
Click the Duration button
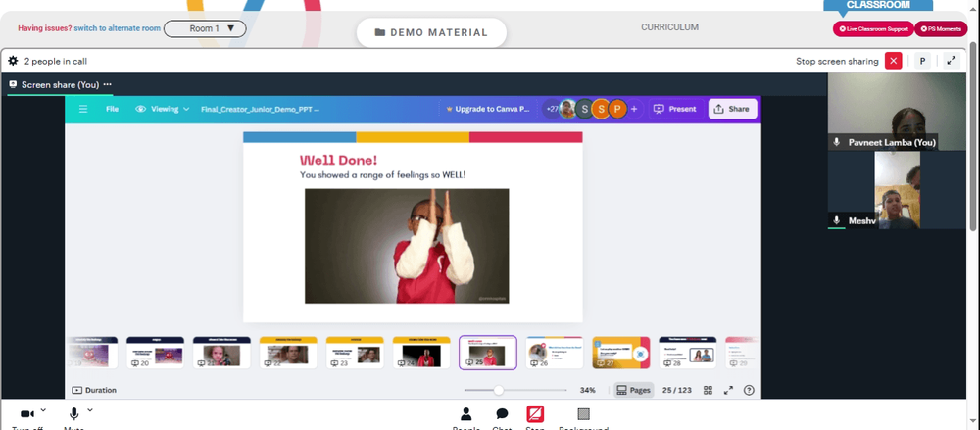point(94,390)
